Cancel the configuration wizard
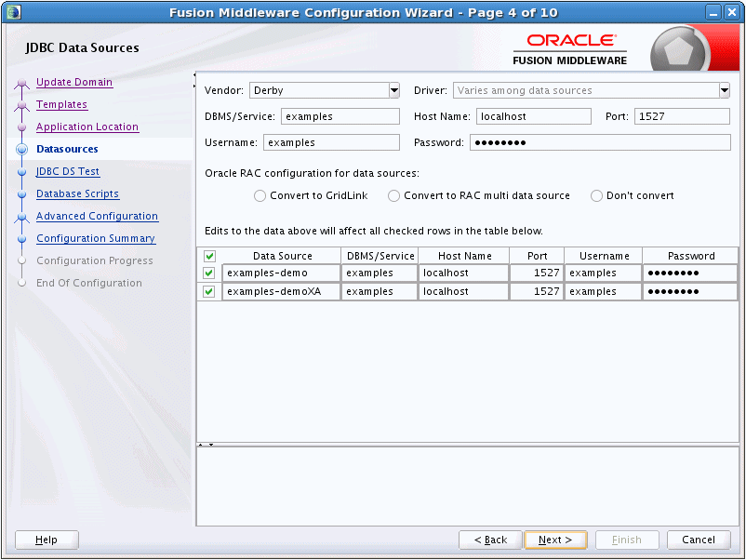This screenshot has width=746, height=560. (699, 540)
